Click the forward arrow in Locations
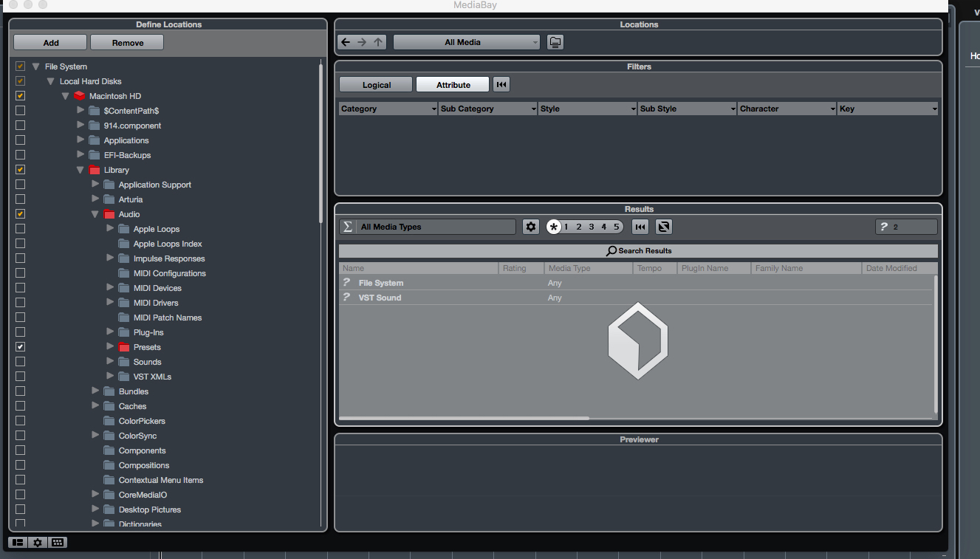 [x=362, y=42]
